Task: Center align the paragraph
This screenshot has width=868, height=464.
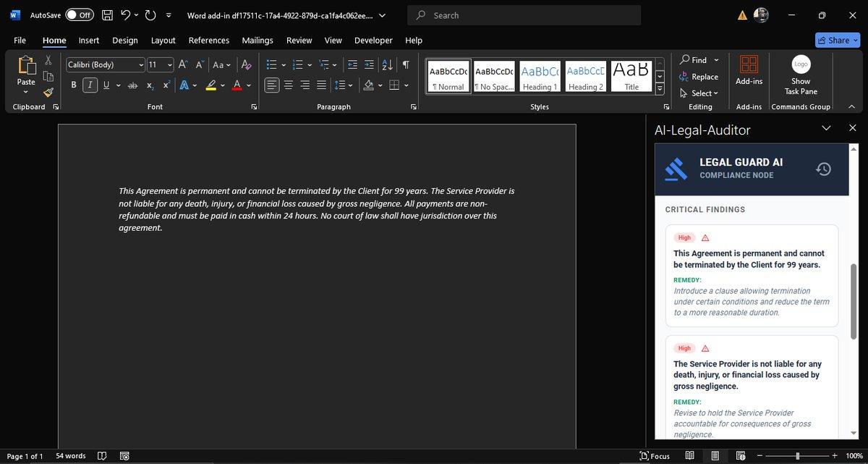Action: tap(289, 85)
